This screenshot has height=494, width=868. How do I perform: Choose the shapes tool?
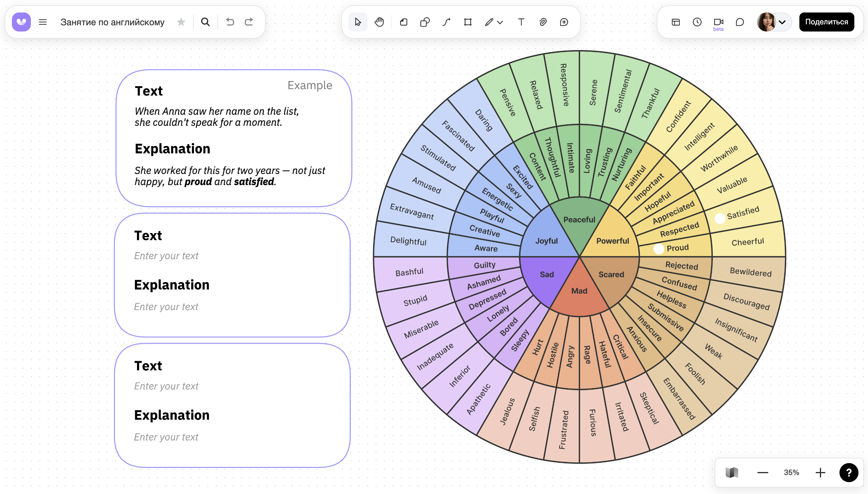coord(425,22)
